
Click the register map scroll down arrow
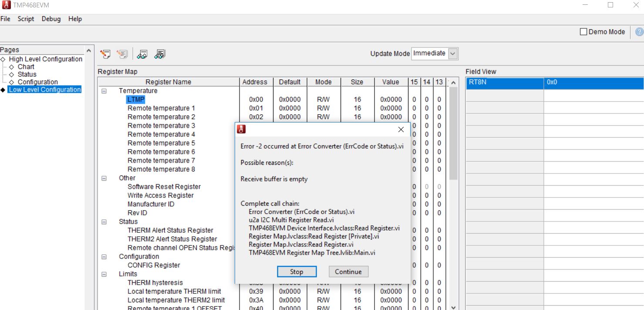[453, 307]
